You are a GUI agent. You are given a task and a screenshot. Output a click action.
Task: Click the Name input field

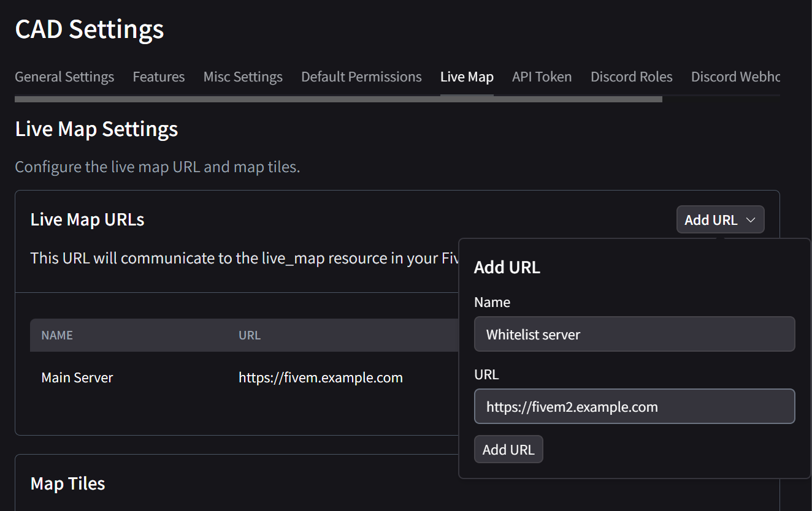634,334
